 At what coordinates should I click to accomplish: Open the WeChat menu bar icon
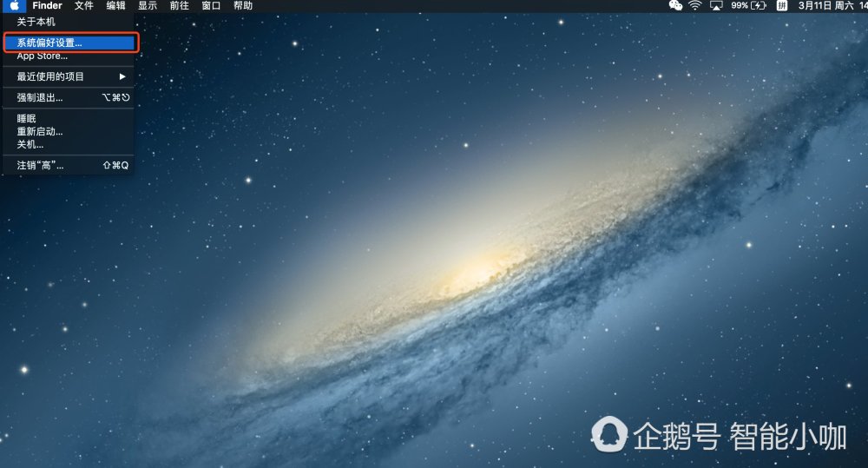[675, 5]
